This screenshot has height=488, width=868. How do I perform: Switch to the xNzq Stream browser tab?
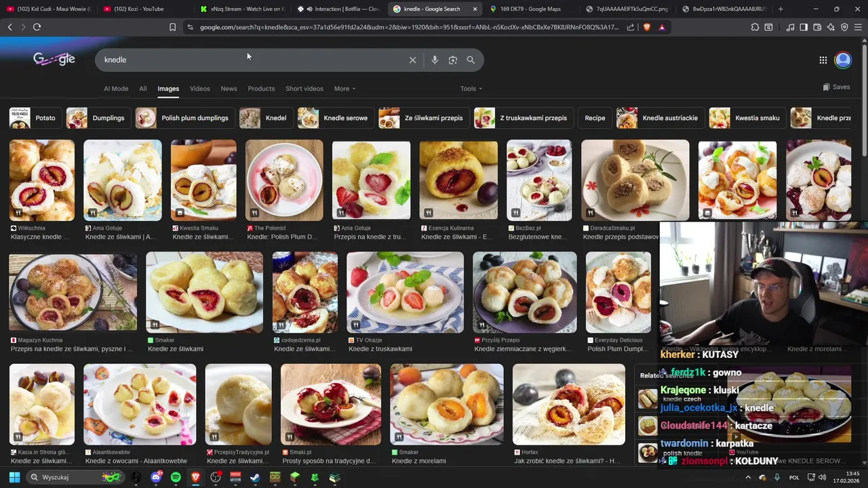click(243, 9)
